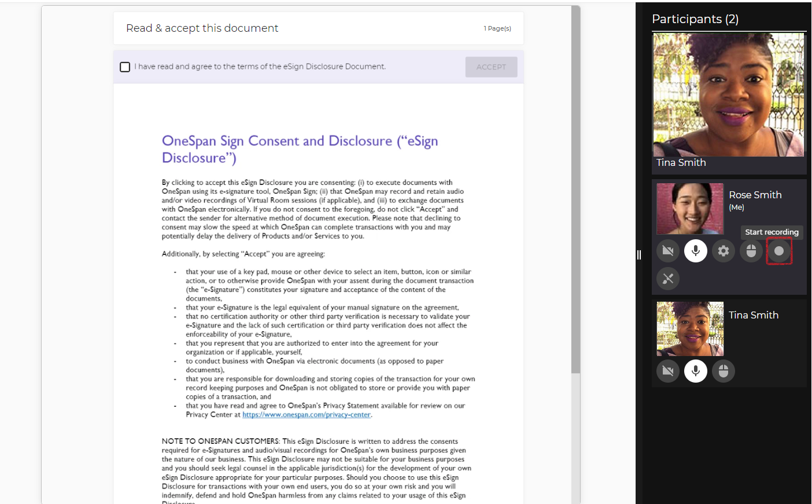The image size is (812, 504).
Task: Open Rose Smith's settings gear
Action: (724, 251)
